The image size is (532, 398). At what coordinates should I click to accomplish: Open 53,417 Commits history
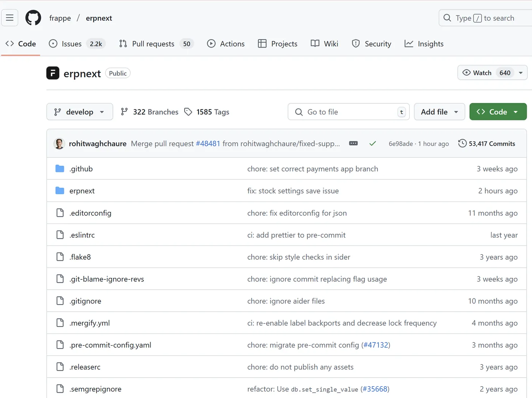(x=487, y=143)
